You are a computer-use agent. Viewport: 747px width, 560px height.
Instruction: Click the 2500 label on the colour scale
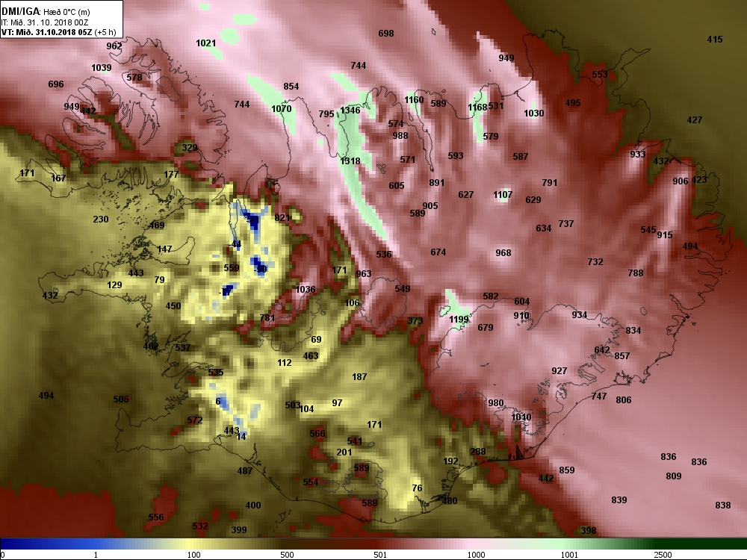663,555
